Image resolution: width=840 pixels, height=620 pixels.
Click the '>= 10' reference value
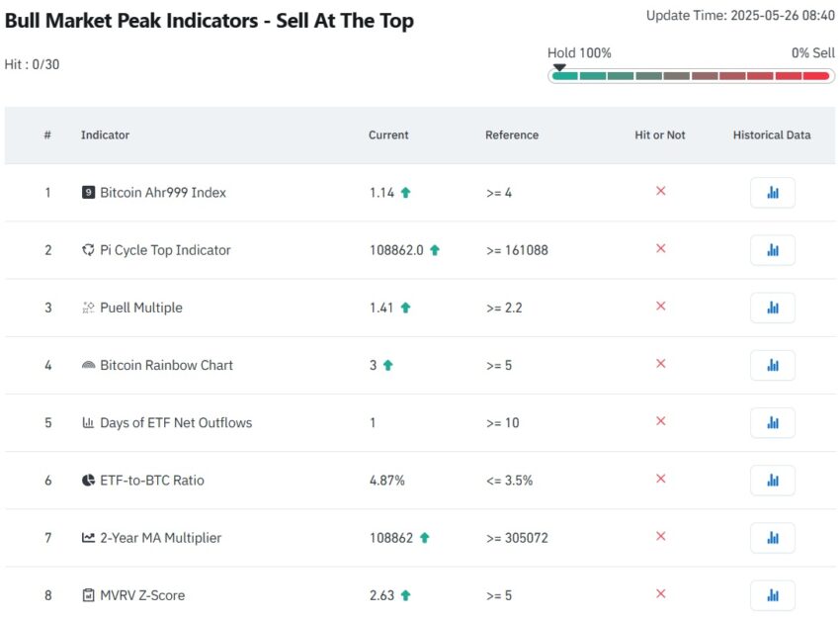click(x=502, y=423)
